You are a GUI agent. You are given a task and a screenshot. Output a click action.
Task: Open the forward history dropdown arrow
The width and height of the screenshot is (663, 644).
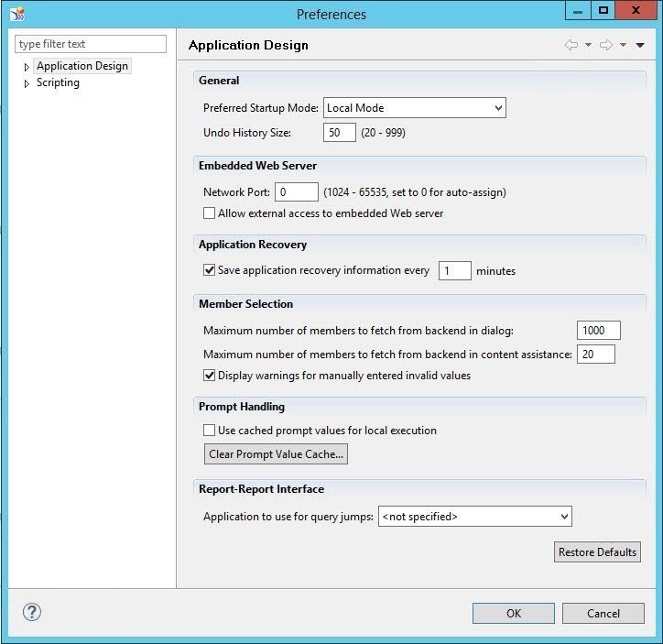pos(623,45)
